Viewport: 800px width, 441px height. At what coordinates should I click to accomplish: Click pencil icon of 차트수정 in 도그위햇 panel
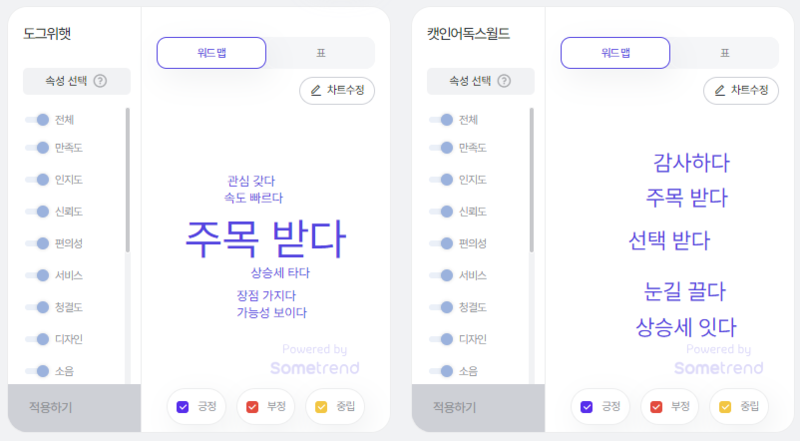tap(316, 90)
